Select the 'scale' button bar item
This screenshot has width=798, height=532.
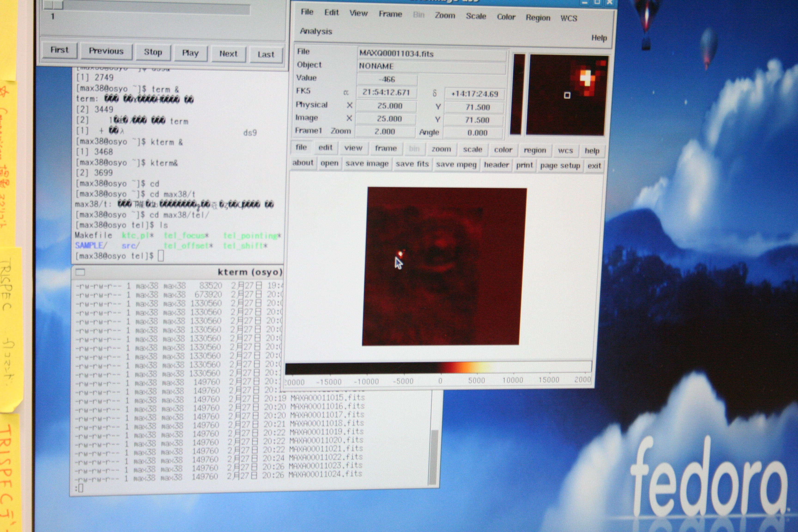(x=472, y=150)
